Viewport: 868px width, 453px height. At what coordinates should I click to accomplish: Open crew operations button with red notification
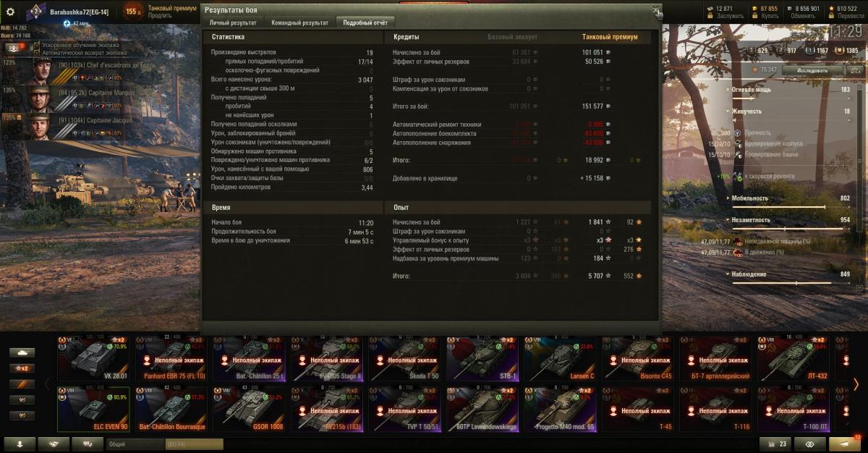(14, 48)
